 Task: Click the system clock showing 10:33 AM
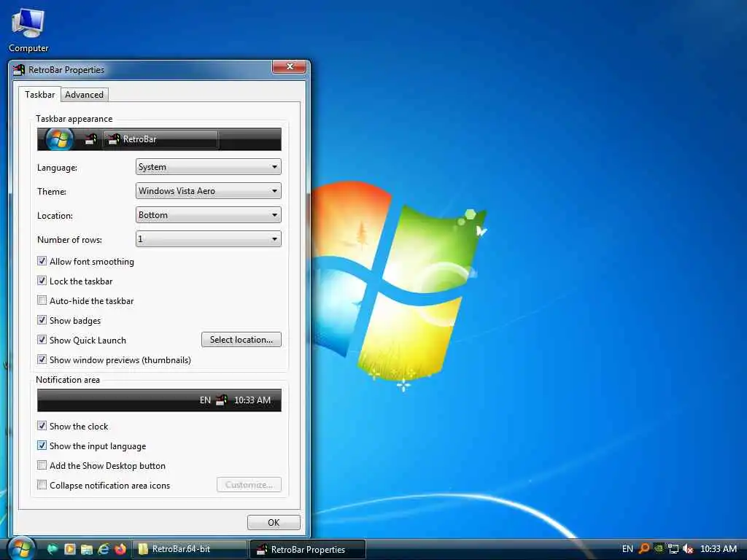719,549
